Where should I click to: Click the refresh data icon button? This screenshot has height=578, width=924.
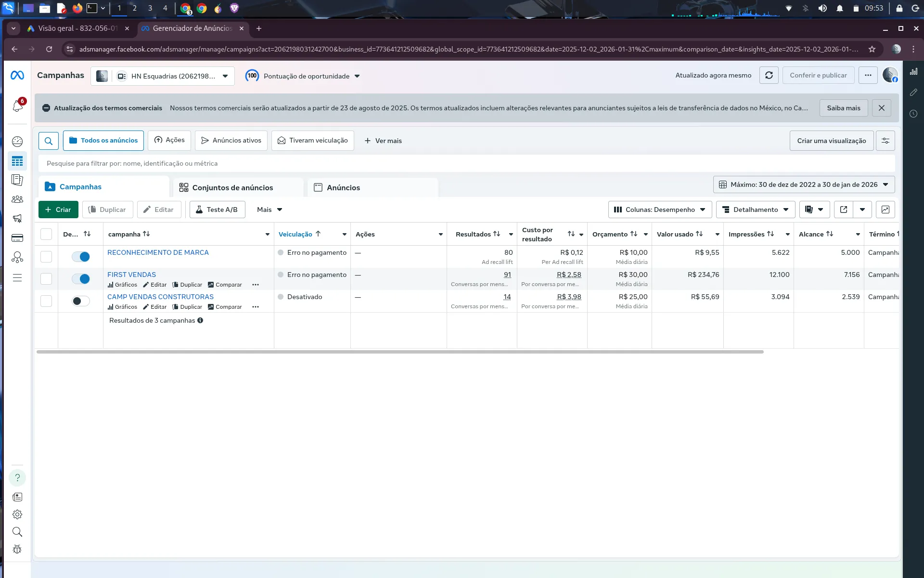[769, 75]
